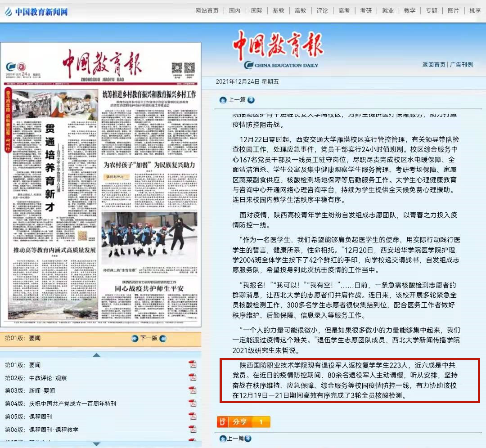Open the 广告刊例 link
The width and height of the screenshot is (486, 448).
[461, 65]
